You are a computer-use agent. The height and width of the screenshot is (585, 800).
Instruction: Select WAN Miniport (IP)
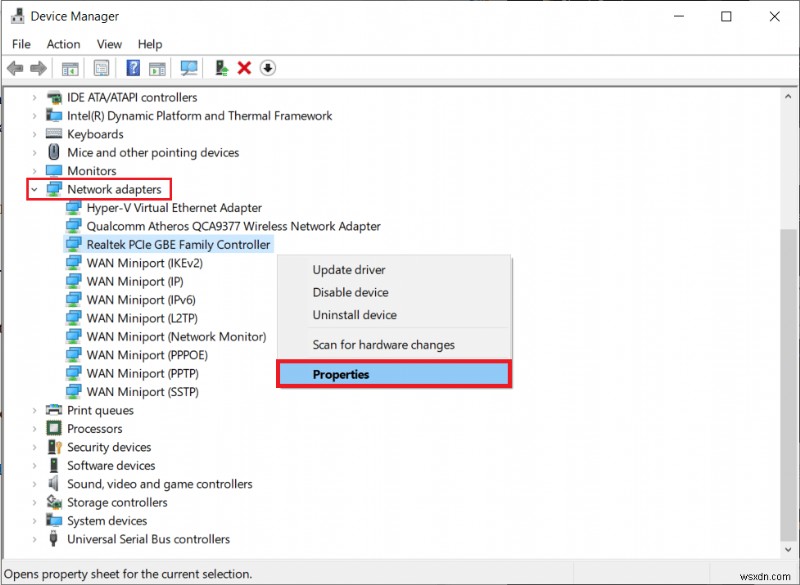coord(135,281)
